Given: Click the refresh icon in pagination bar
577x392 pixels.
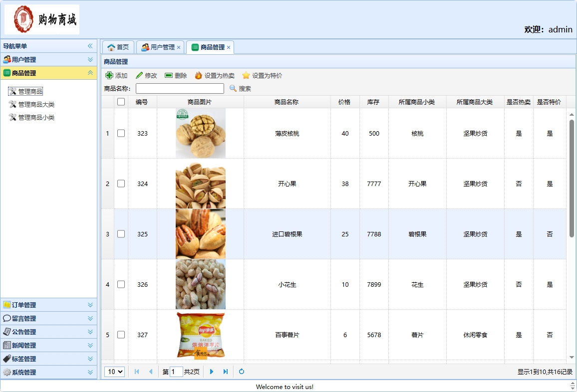Looking at the screenshot, I should 242,372.
